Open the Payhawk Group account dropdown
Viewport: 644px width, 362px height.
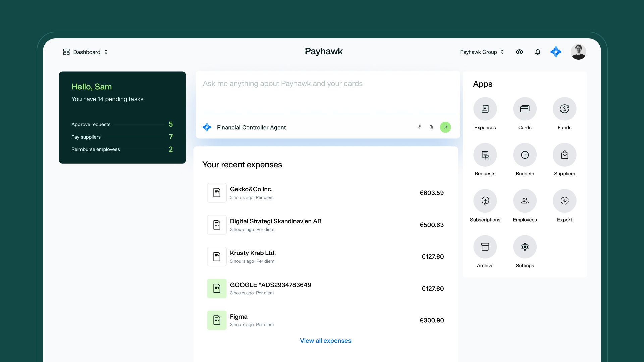(482, 52)
